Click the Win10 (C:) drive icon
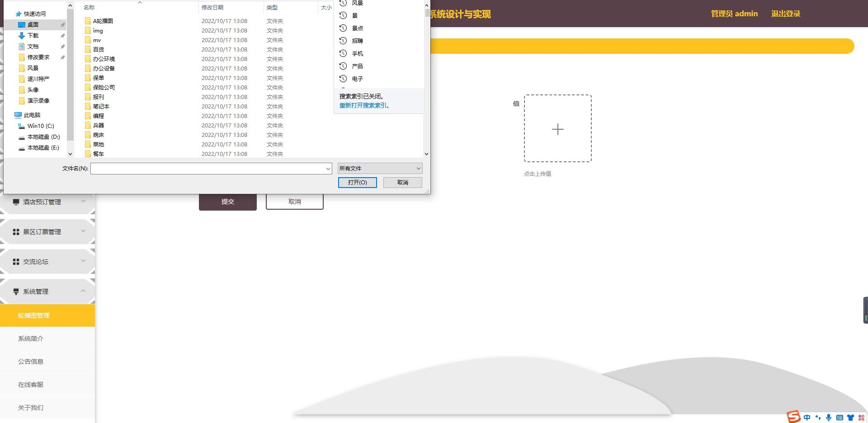 pos(22,126)
